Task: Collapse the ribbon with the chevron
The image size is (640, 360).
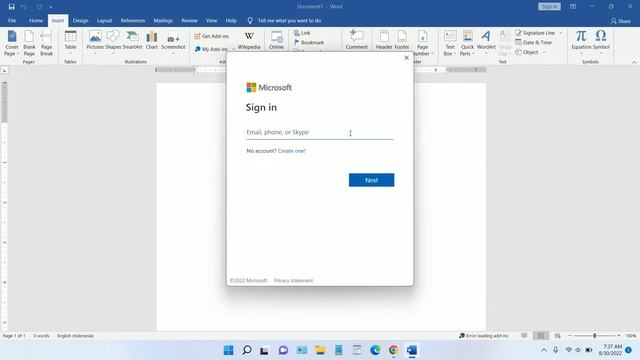Action: 634,62
